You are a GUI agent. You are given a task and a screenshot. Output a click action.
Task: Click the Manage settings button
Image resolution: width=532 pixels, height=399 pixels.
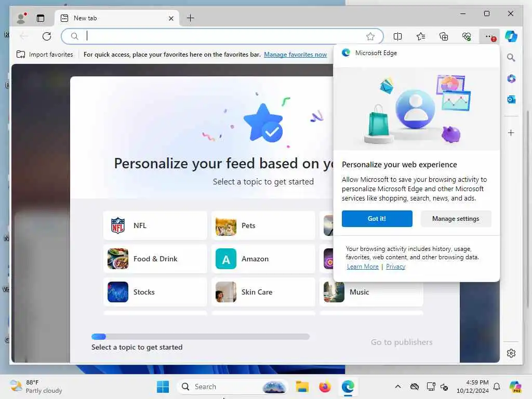pos(456,219)
